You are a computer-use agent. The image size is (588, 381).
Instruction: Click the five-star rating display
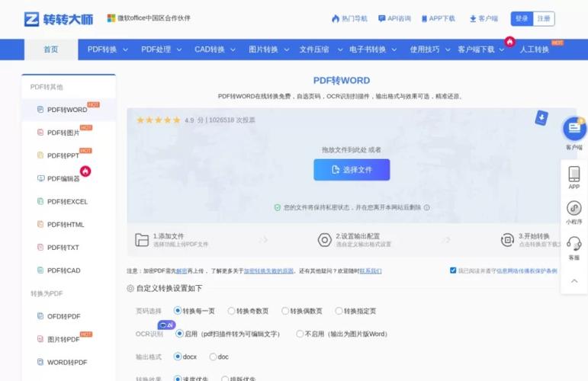[159, 120]
